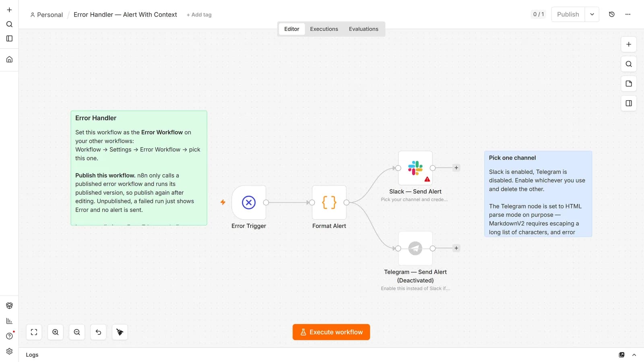Open insights bar chart icon
This screenshot has height=362, width=644.
9,321
